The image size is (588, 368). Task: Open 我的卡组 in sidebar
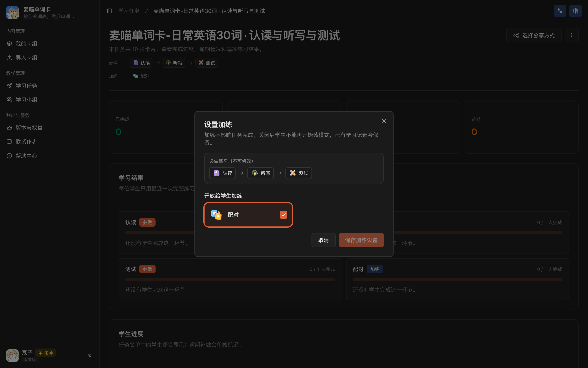50,44
